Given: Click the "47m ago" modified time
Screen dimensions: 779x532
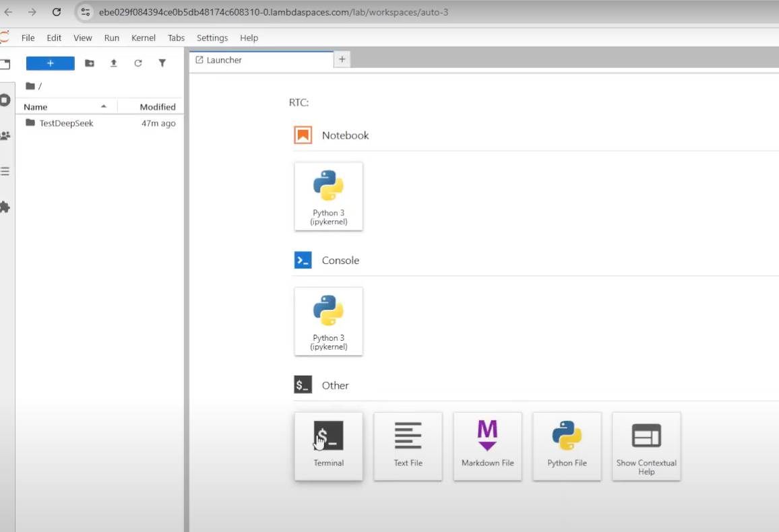Looking at the screenshot, I should pos(158,123).
